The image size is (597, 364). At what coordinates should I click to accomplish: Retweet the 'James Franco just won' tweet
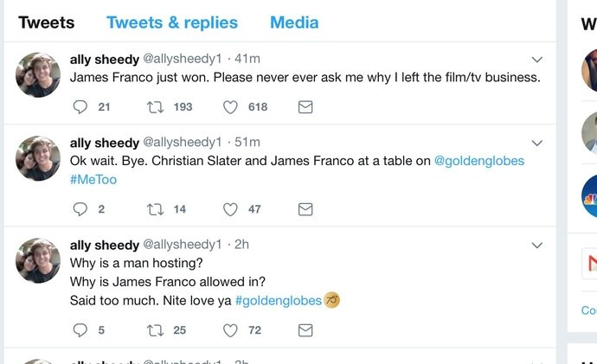coord(156,107)
